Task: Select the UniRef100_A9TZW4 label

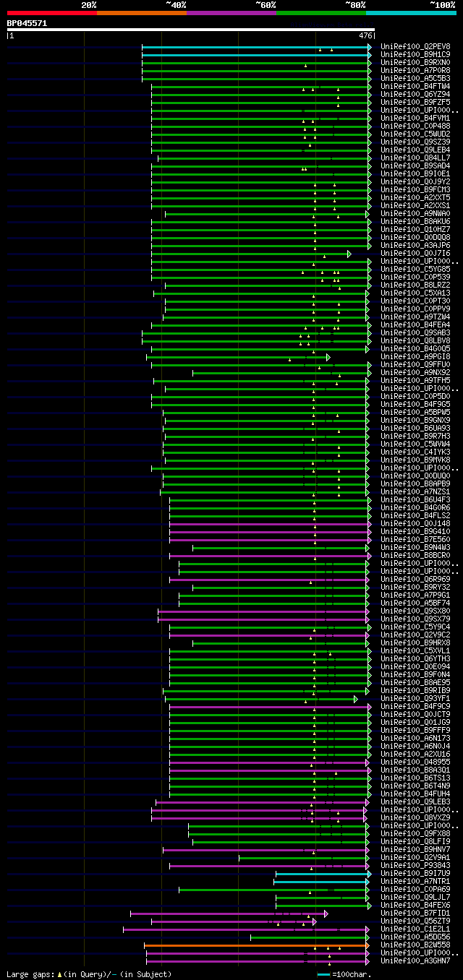Action: (415, 317)
